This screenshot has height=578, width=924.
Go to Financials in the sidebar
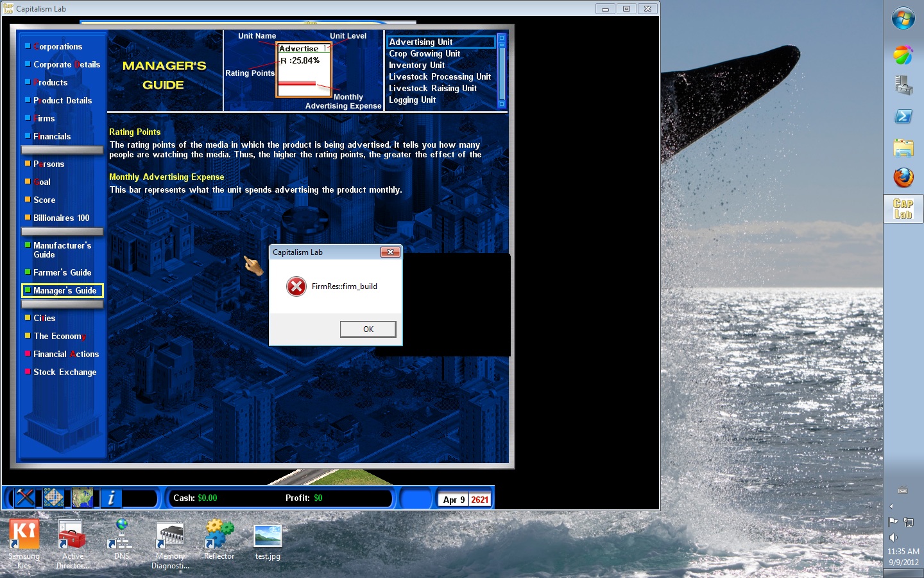click(x=52, y=136)
